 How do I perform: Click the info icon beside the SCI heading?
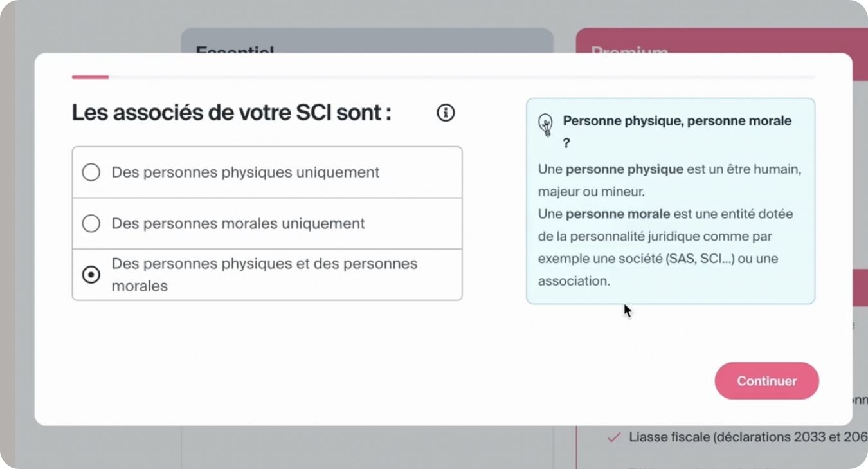446,113
